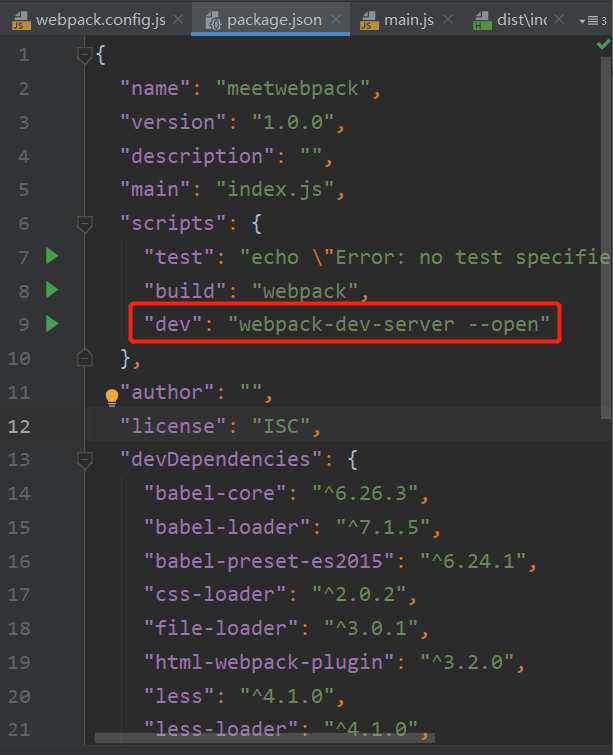This screenshot has width=613, height=755.
Task: Collapse the scripts block fold marker
Action: coord(85,224)
